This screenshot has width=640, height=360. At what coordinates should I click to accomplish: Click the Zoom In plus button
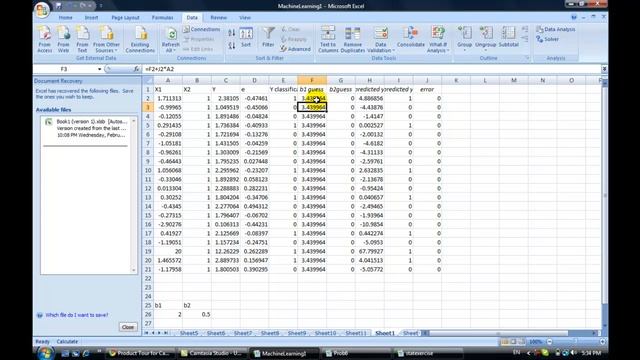coord(602,342)
